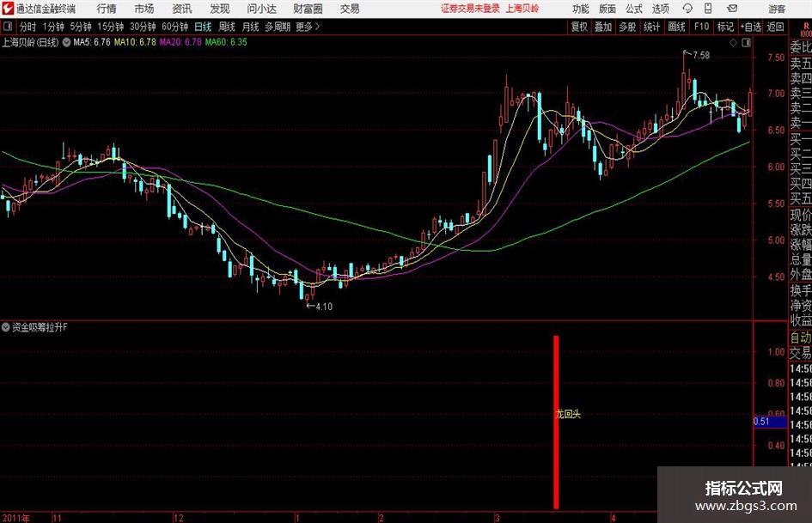
Task: Add stock with +自选 button
Action: tap(750, 27)
